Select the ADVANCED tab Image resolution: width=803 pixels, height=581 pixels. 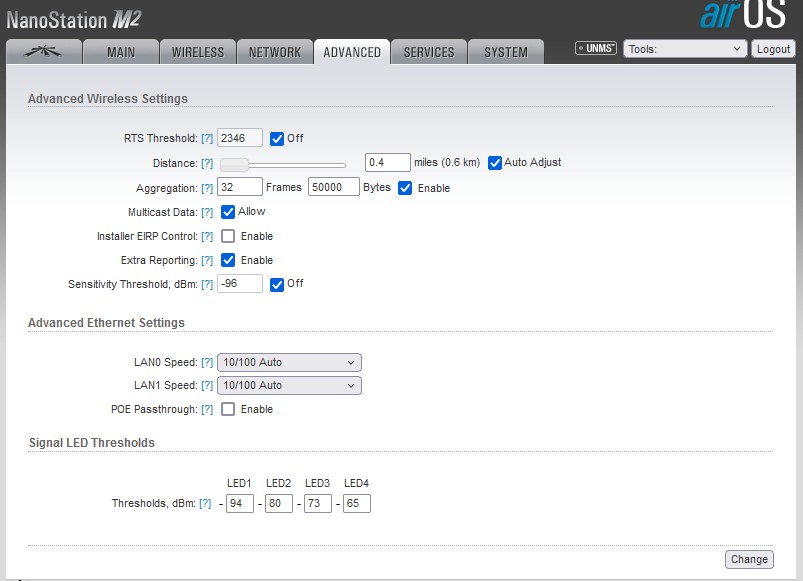(352, 52)
